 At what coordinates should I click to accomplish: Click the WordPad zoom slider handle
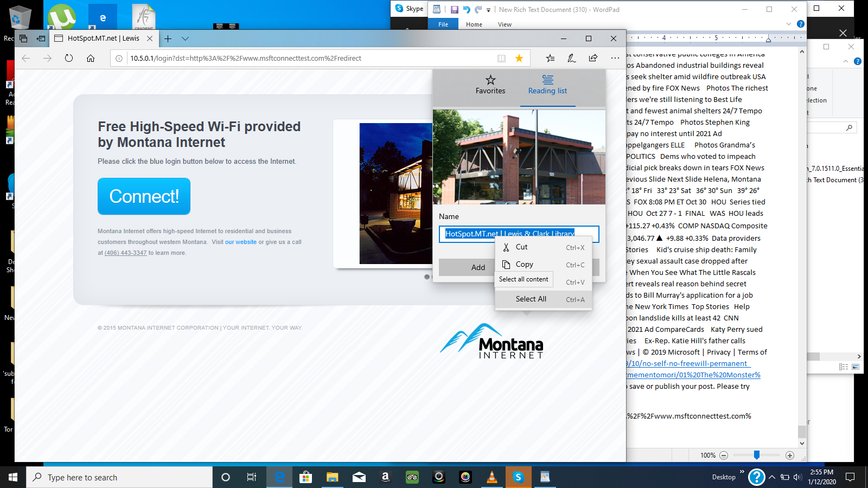pyautogui.click(x=756, y=455)
